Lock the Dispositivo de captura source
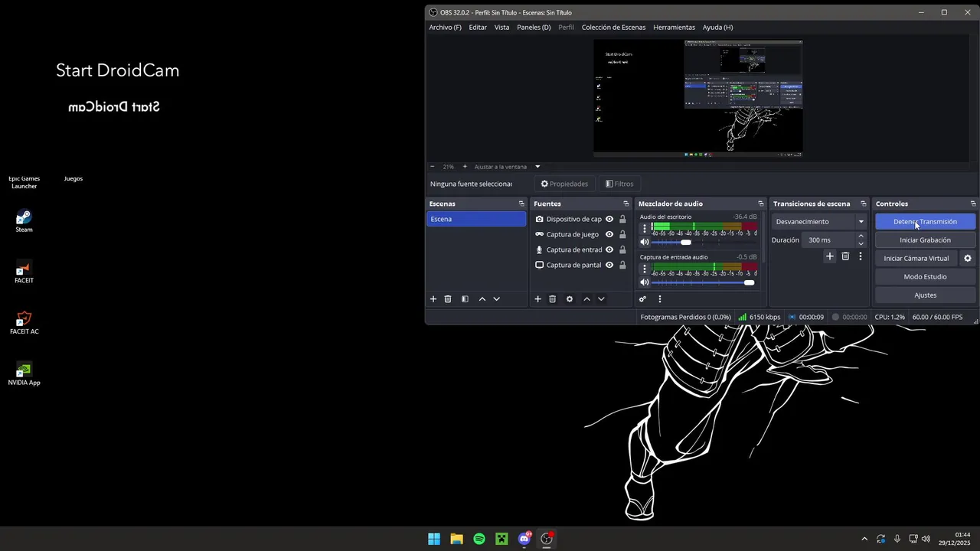Image resolution: width=980 pixels, height=551 pixels. pyautogui.click(x=622, y=219)
